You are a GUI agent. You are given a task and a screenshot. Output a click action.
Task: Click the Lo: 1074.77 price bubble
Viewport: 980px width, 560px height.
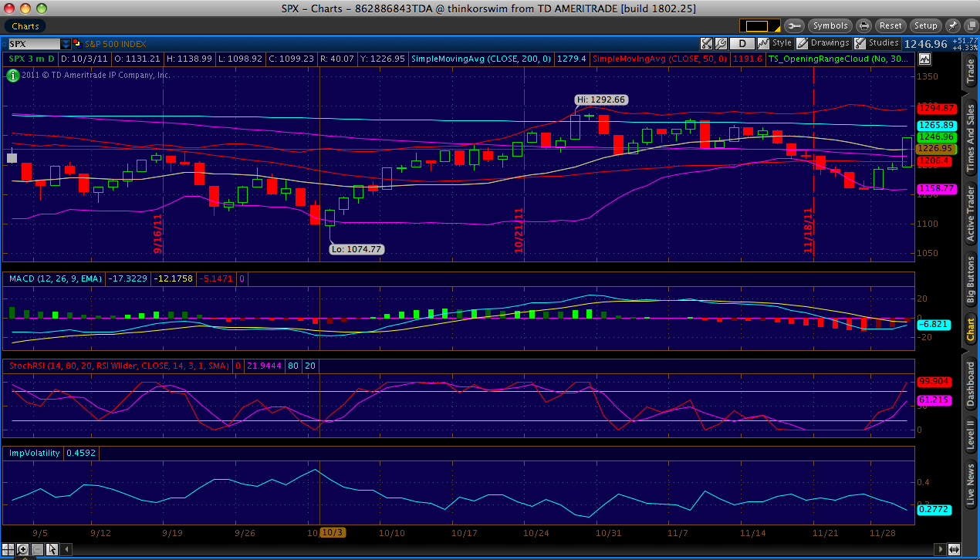pos(357,249)
